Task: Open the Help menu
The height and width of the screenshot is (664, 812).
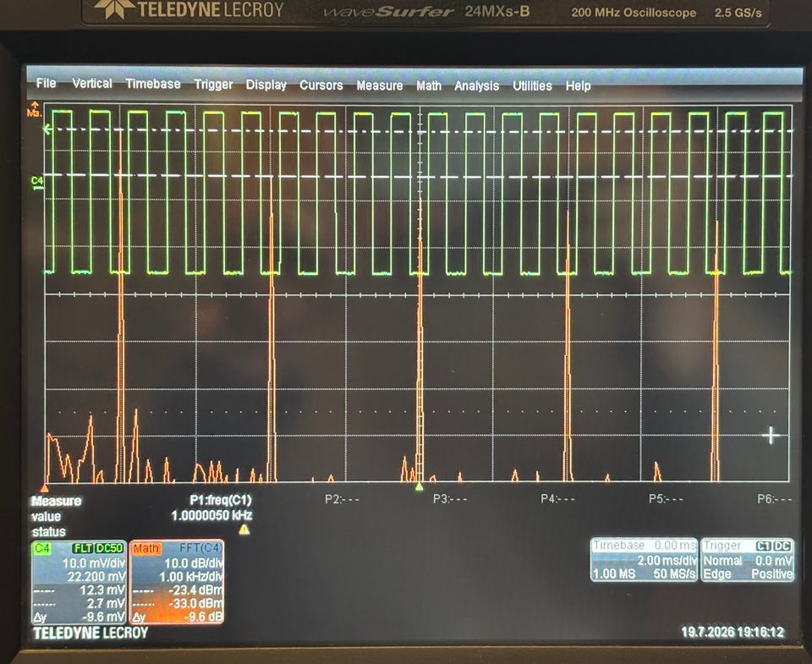Action: click(578, 85)
